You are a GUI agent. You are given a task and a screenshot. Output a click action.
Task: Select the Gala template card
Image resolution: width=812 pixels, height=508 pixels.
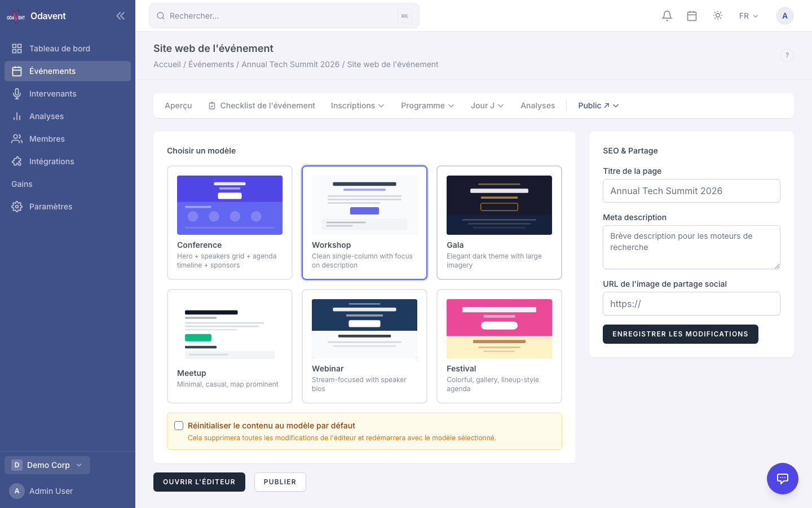pos(499,222)
